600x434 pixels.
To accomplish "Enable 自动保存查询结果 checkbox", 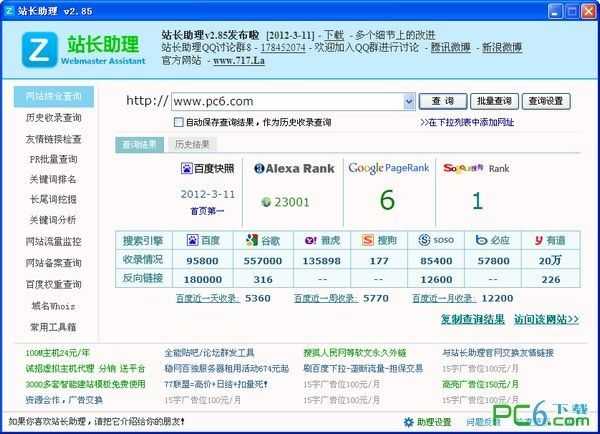I will tap(178, 122).
